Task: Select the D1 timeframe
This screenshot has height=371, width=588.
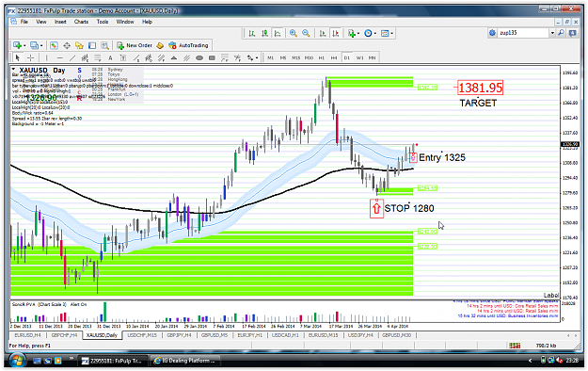Action: click(x=347, y=57)
